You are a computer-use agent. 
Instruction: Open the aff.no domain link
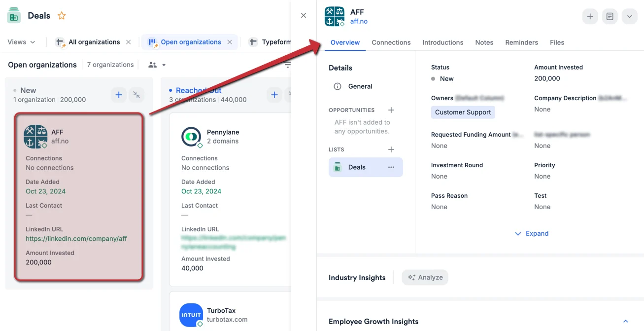coord(359,21)
